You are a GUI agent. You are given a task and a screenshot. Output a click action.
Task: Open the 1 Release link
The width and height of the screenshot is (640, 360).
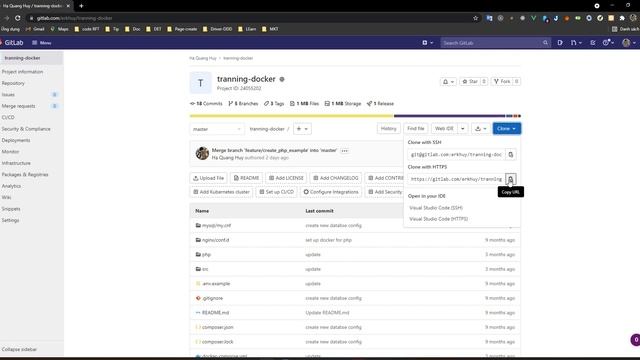pos(380,104)
